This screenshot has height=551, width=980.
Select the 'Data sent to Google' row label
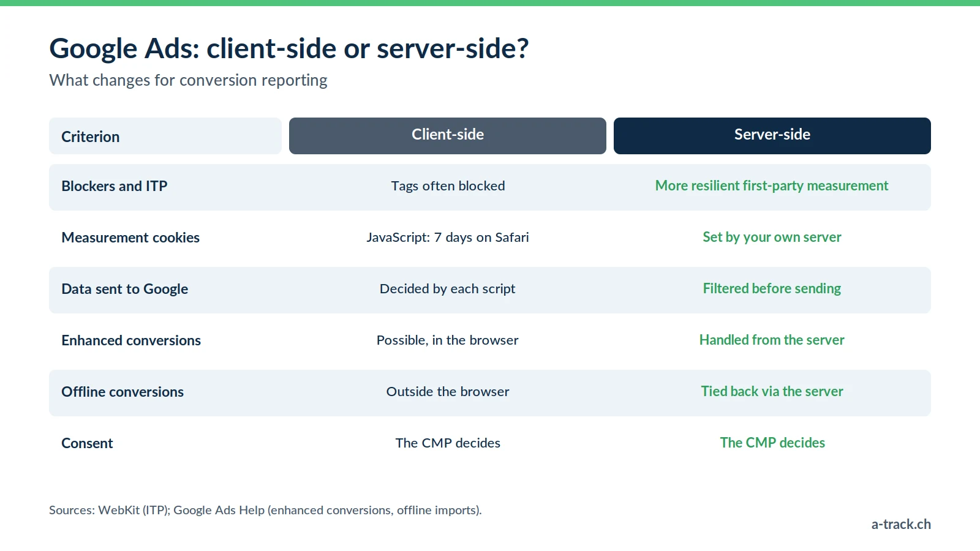125,289
